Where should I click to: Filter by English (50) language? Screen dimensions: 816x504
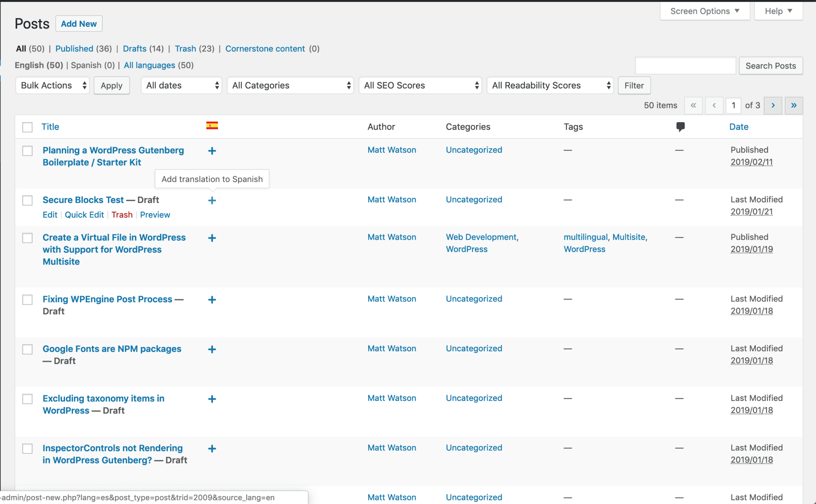point(39,65)
